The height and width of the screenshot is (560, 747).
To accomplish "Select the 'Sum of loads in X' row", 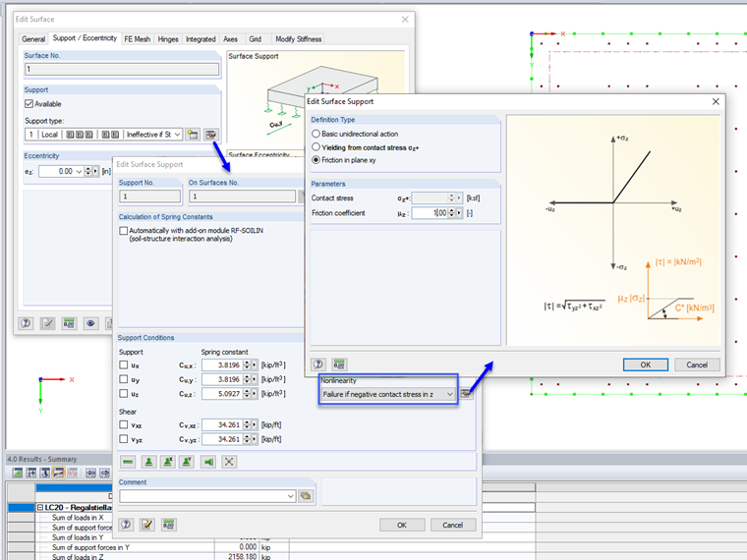I will point(77,518).
